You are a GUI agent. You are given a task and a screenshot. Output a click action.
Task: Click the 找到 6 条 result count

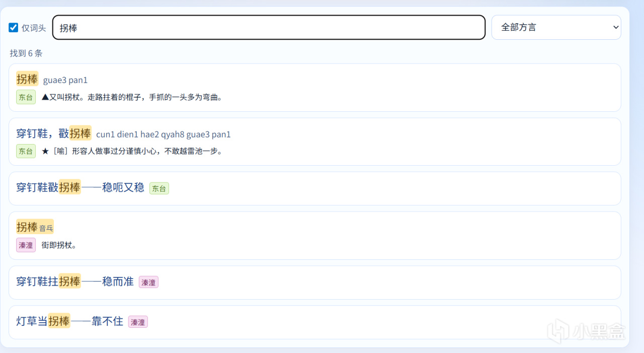[x=26, y=53]
